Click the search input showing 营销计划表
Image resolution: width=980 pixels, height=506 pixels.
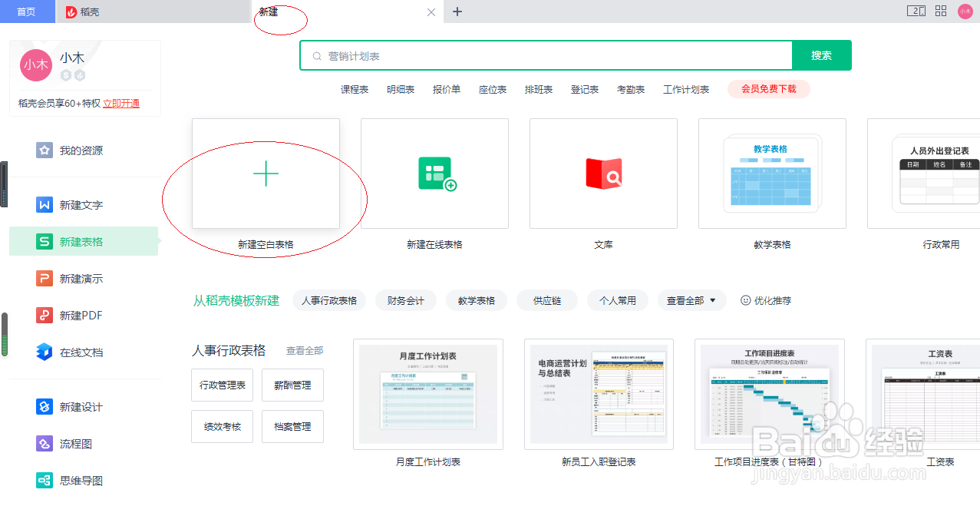(x=545, y=55)
